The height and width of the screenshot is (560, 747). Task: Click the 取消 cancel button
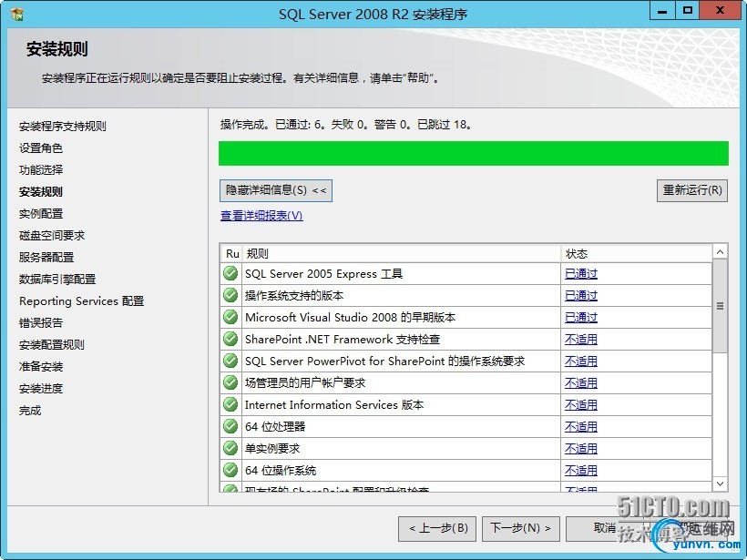click(x=605, y=528)
